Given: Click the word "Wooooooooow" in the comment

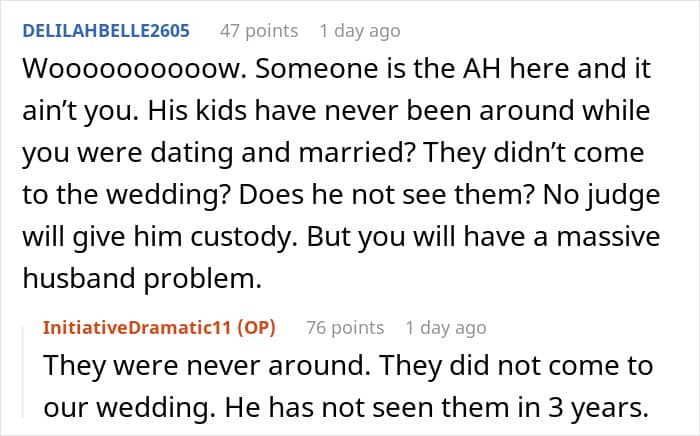Looking at the screenshot, I should (x=108, y=73).
